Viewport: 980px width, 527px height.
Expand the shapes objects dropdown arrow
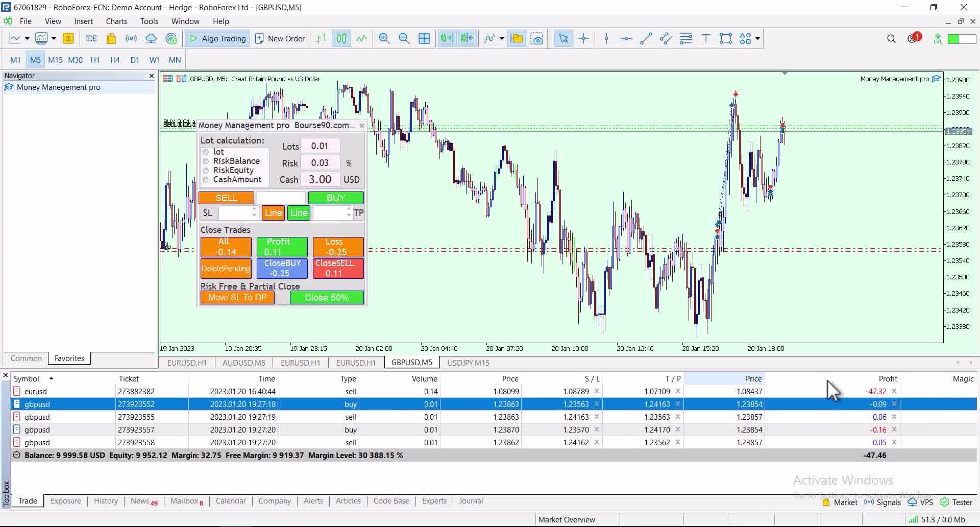757,38
